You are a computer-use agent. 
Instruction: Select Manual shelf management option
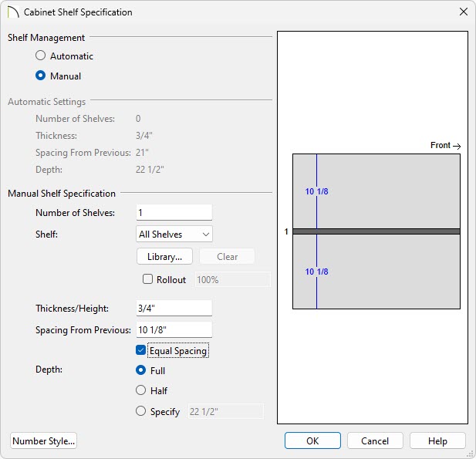coord(41,76)
